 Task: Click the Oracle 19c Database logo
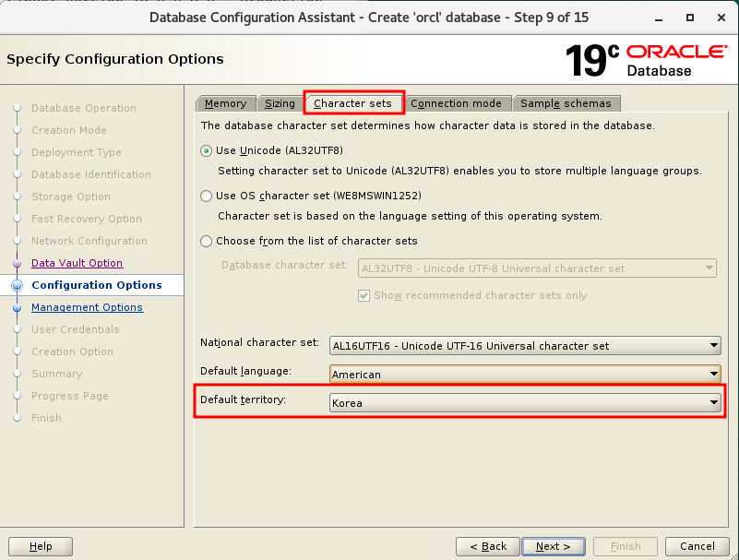tap(646, 60)
